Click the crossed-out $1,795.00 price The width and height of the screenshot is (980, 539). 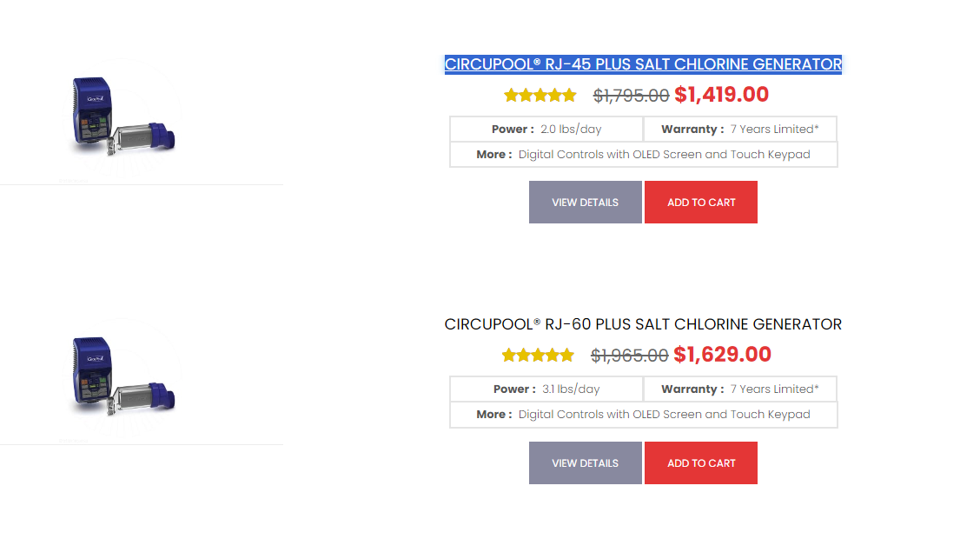[631, 96]
